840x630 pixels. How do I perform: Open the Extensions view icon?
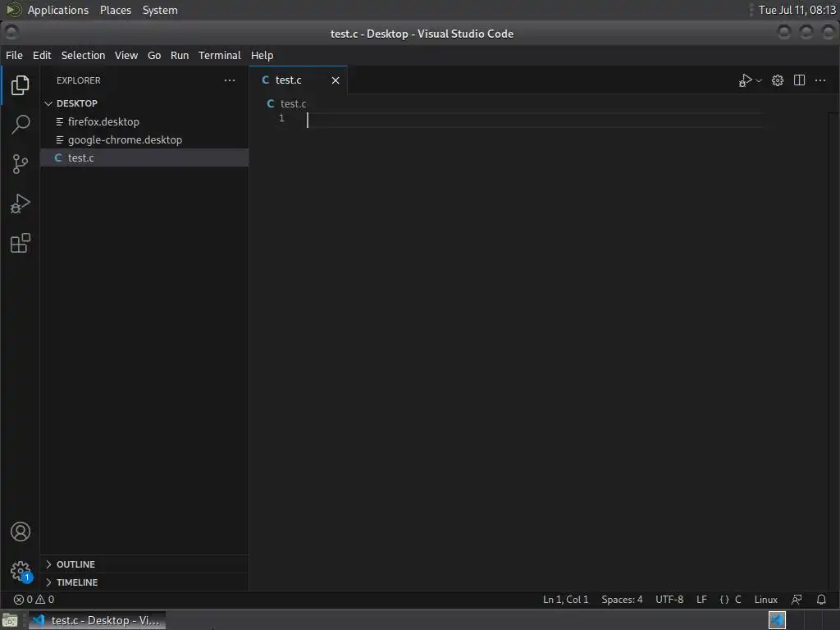(21, 243)
